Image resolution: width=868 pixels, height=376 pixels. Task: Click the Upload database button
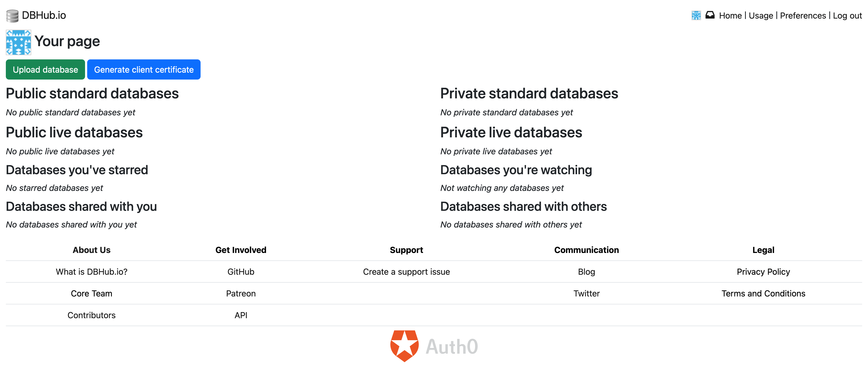click(45, 69)
